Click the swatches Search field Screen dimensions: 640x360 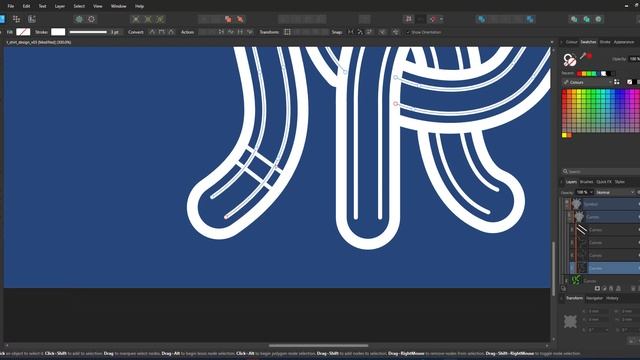click(x=600, y=171)
